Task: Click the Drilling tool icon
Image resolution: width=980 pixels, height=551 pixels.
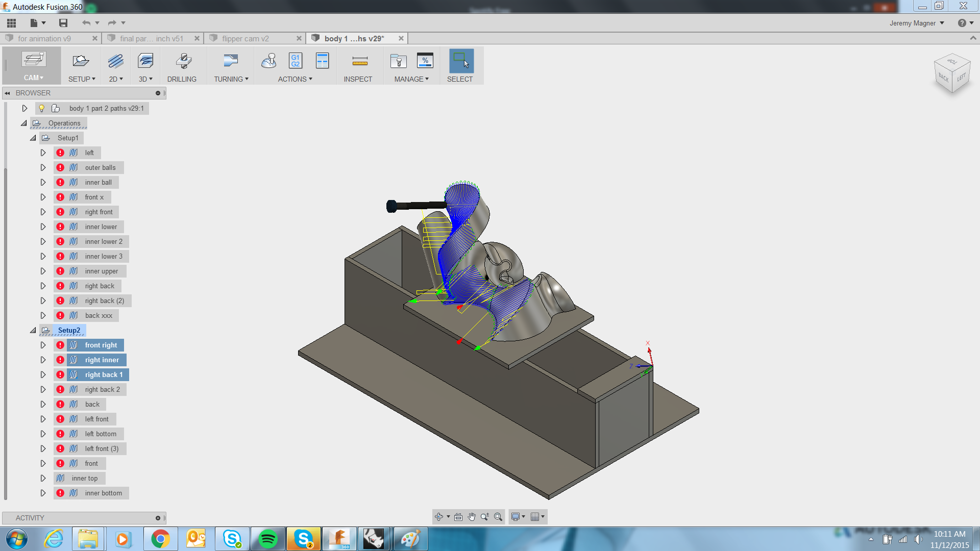Action: (x=183, y=61)
